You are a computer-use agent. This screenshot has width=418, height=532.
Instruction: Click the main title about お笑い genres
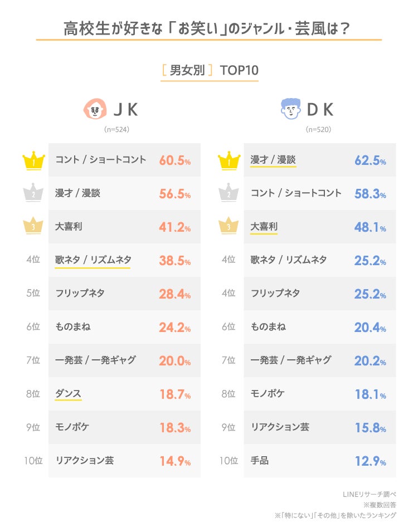(x=208, y=28)
